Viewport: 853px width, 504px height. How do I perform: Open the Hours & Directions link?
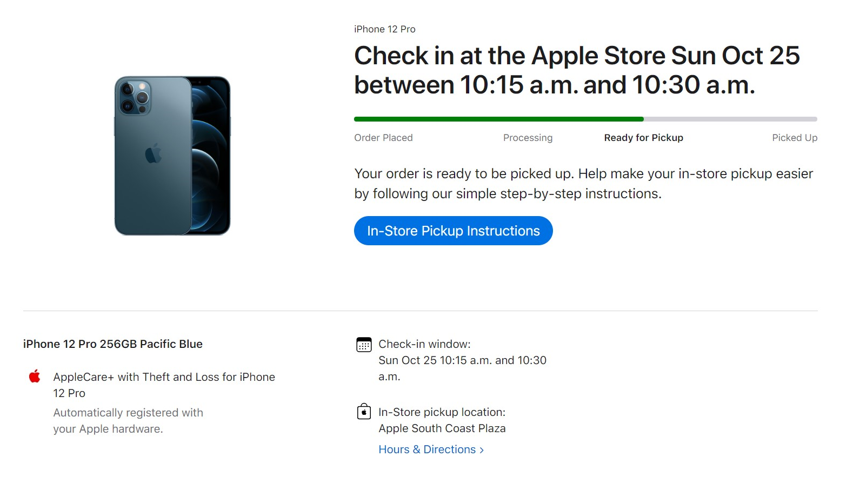coord(427,449)
